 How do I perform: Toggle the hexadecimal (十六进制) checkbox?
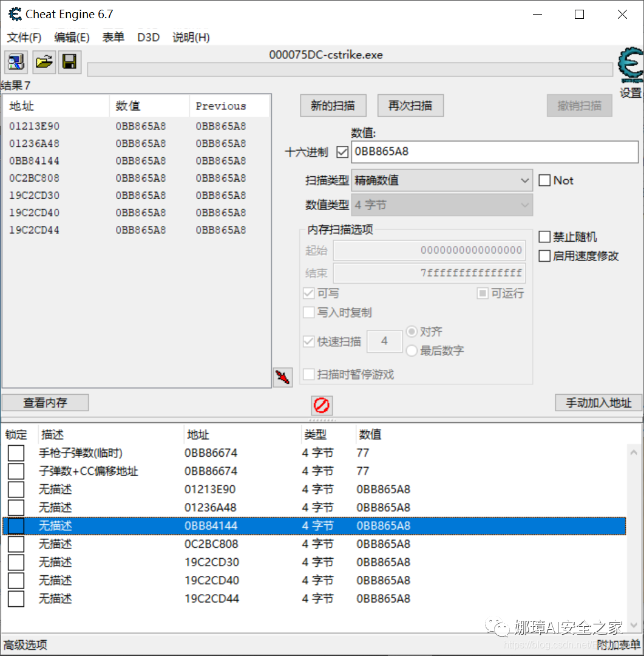(x=342, y=152)
